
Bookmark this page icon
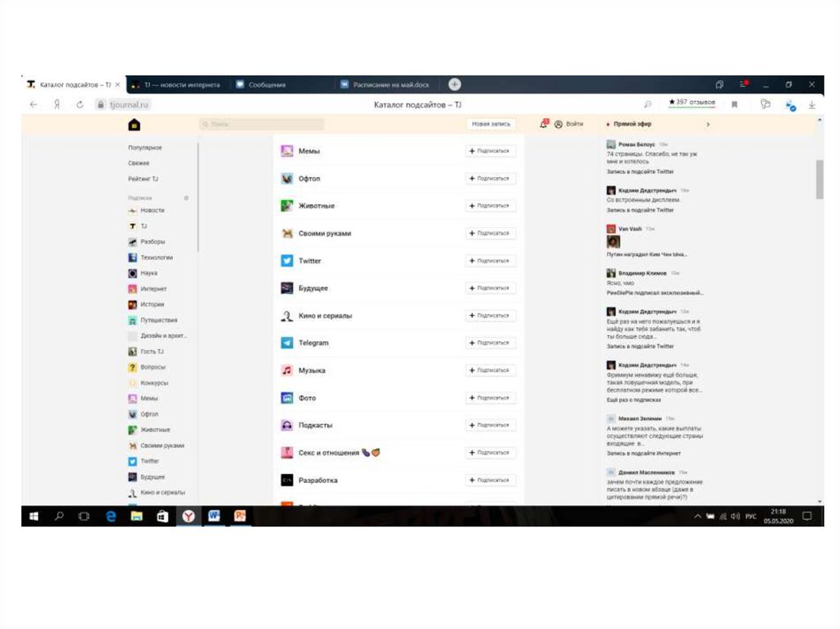click(x=734, y=104)
